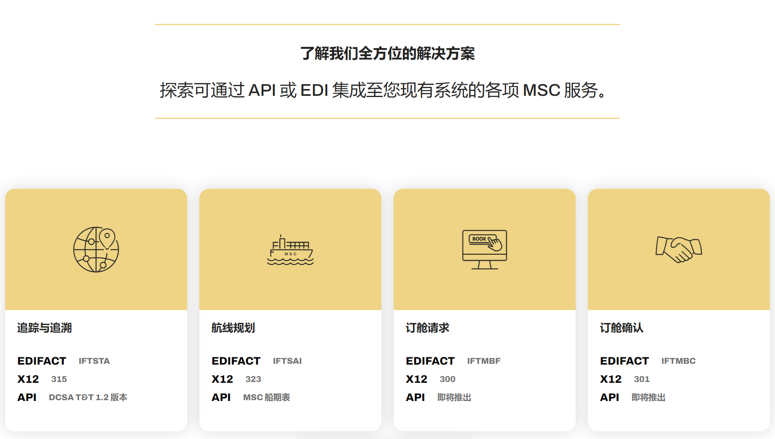Click the IFTMBC EDIFACT label
This screenshot has height=439, width=775.
(x=678, y=361)
